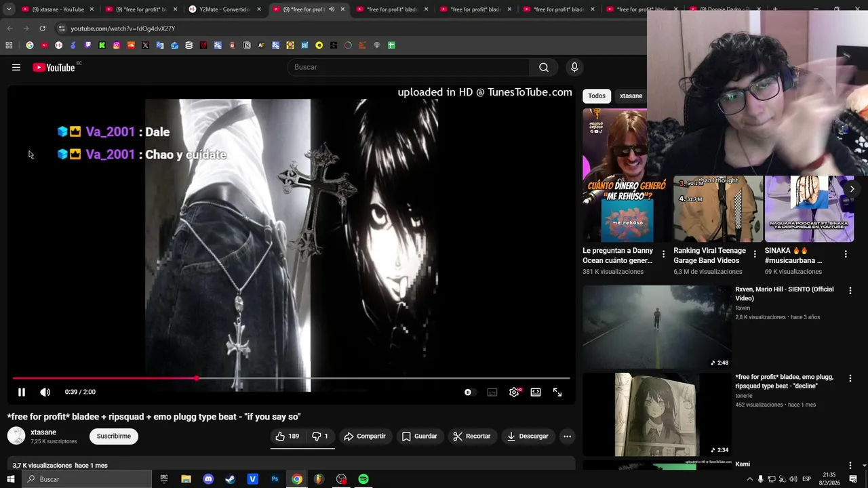Click the Recortar clip button
Screen dimensions: 868x488
pos(472,436)
